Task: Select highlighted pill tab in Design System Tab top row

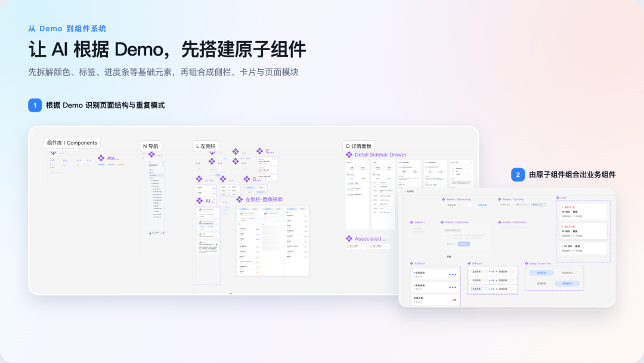Action: pos(541,273)
